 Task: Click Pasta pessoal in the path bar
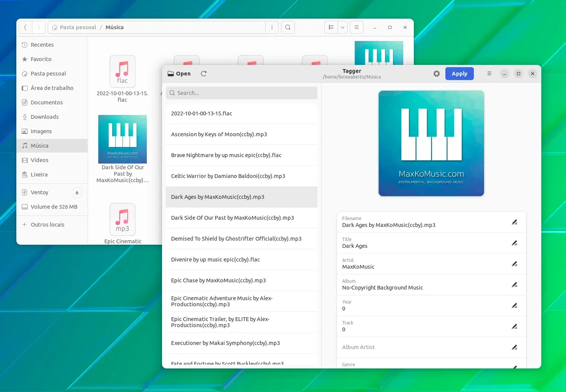tap(74, 27)
